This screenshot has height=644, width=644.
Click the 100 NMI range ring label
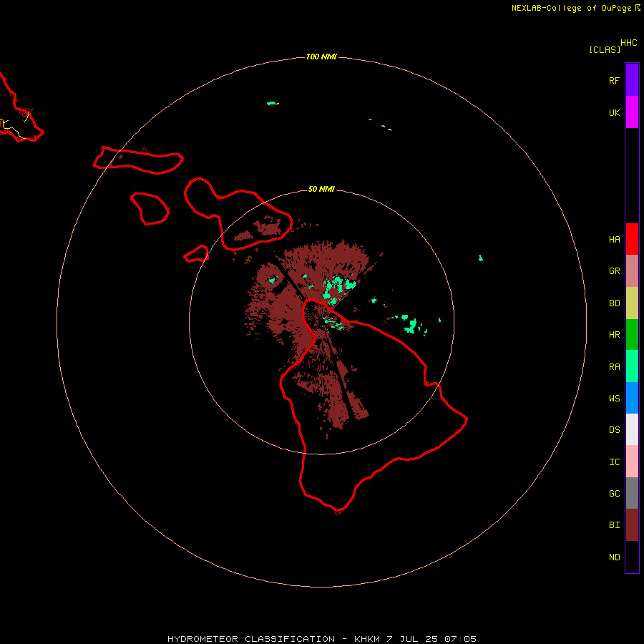[x=321, y=57]
